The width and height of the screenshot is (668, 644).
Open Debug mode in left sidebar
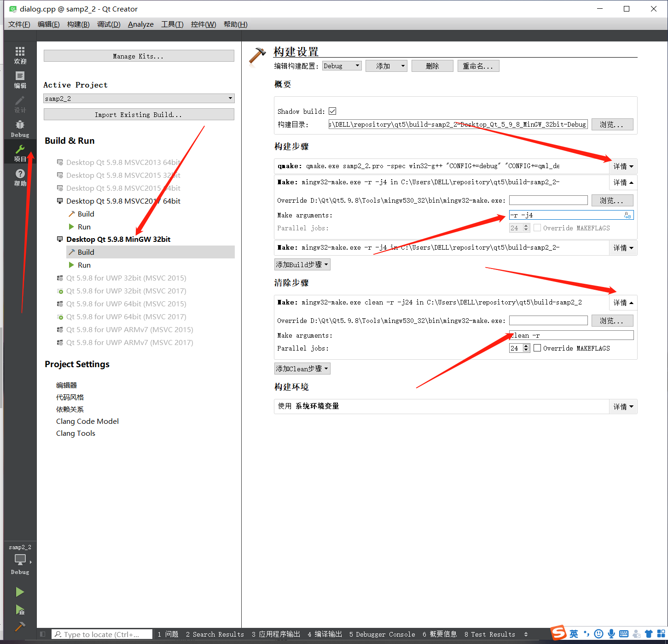20,128
